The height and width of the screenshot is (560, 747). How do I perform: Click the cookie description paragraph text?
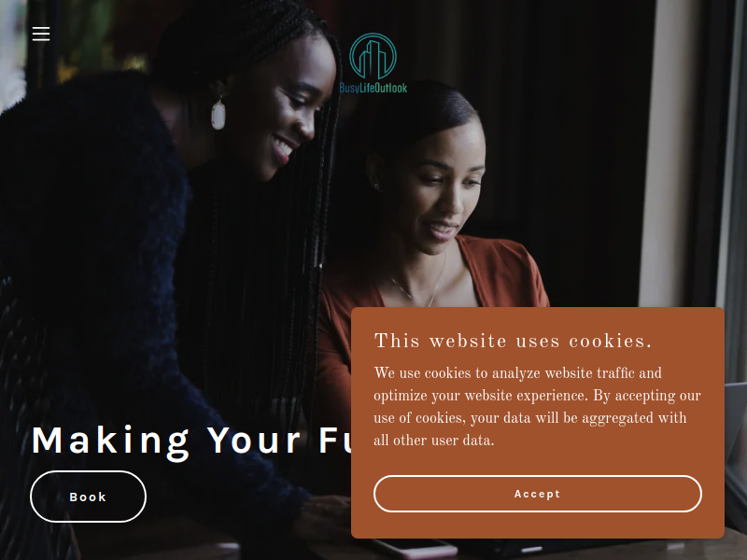tap(537, 406)
